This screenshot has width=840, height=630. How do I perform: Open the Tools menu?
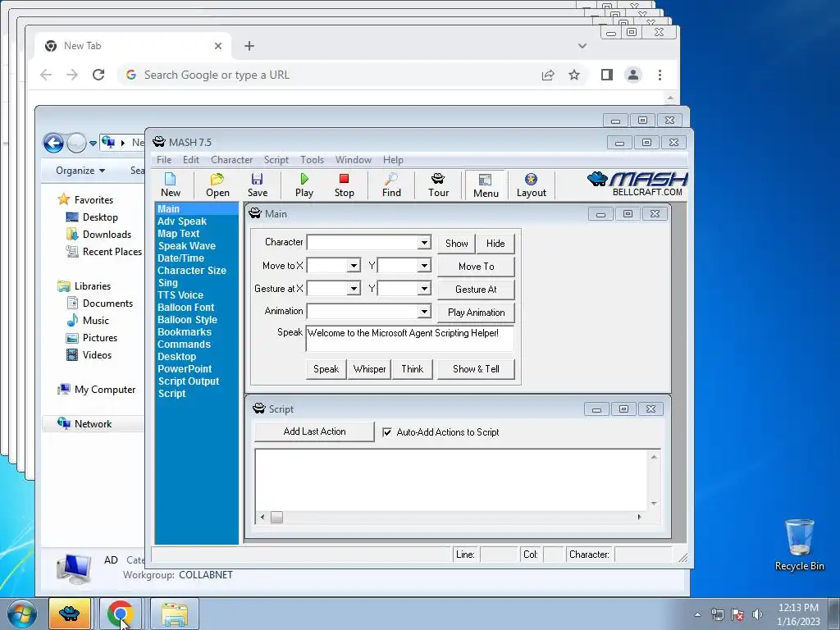point(312,160)
